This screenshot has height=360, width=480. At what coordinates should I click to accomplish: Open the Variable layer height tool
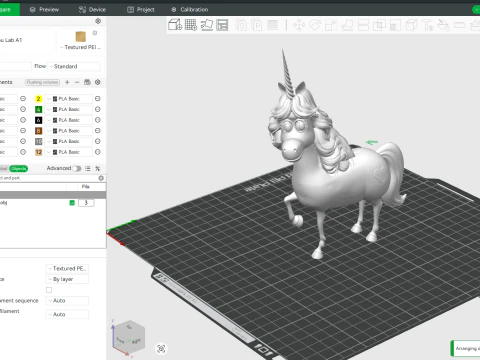tap(272, 25)
